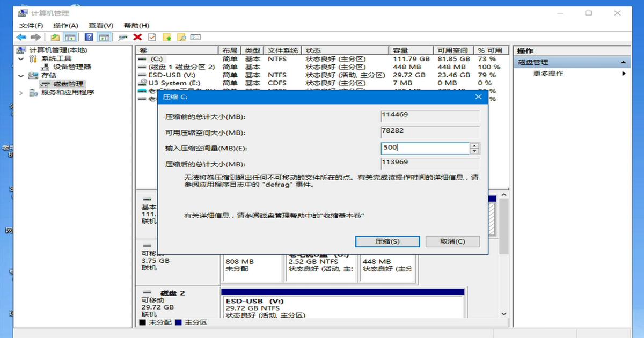This screenshot has height=338, width=644.
Task: Click inside the compression amount input field
Action: coord(424,148)
